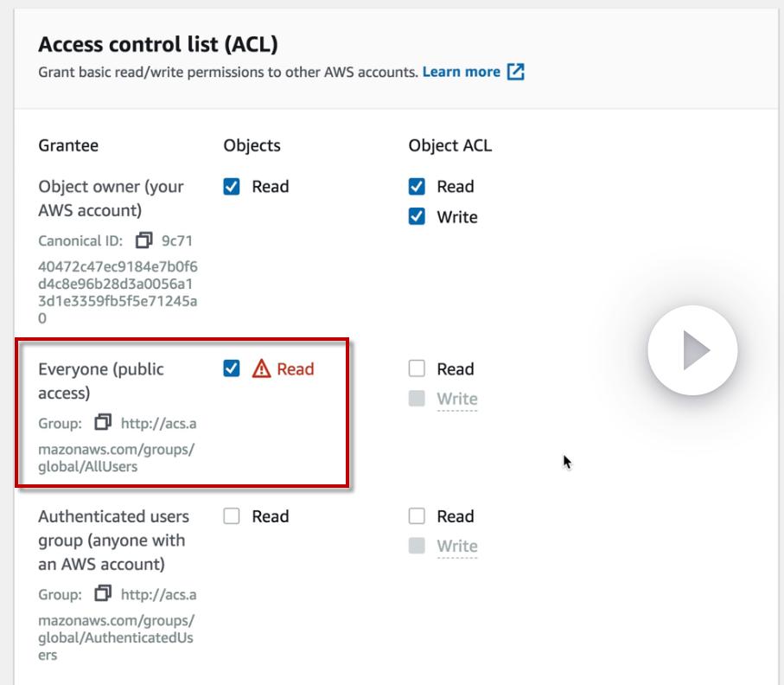The height and width of the screenshot is (685, 784).
Task: Click the underlined Write label for Authenticated users
Action: 457,547
